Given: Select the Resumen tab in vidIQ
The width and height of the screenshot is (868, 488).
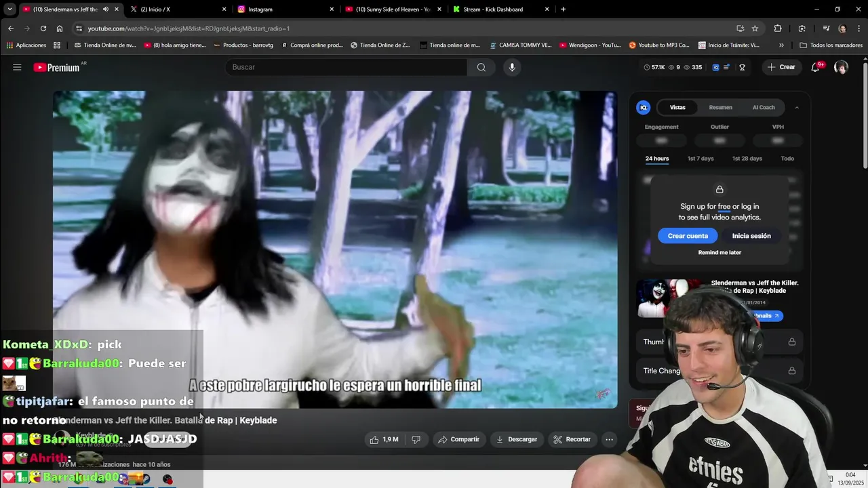Looking at the screenshot, I should point(720,107).
